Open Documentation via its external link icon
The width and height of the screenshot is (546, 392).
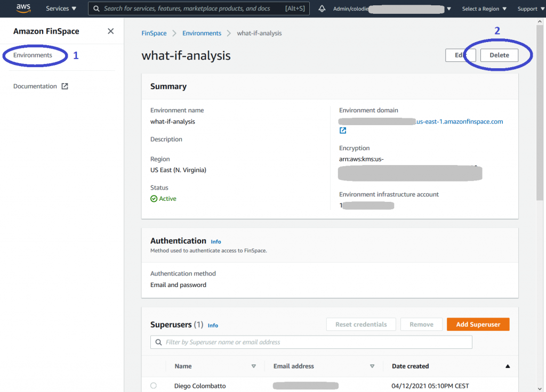coord(64,86)
